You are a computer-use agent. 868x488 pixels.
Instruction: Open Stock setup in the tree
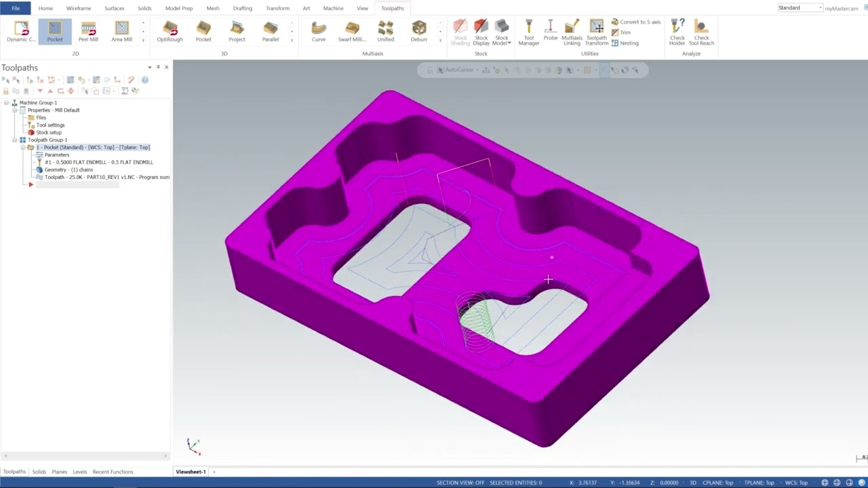tap(48, 132)
